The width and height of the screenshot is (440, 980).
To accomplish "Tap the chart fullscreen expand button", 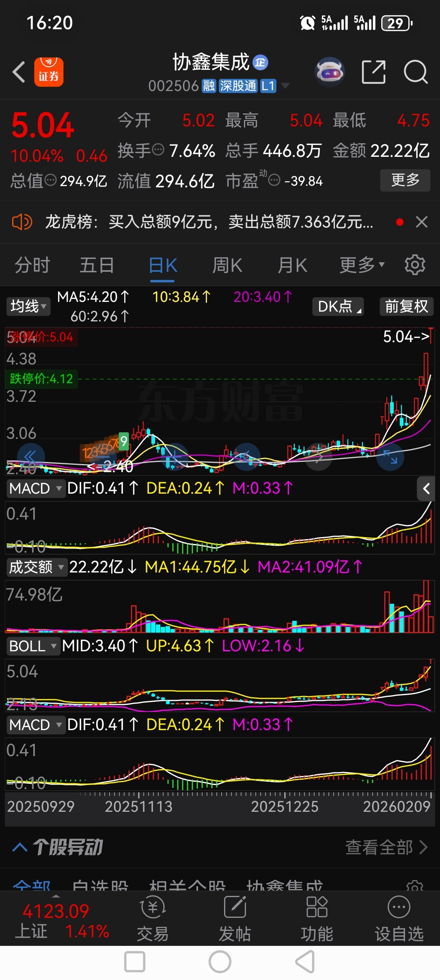I will point(390,457).
